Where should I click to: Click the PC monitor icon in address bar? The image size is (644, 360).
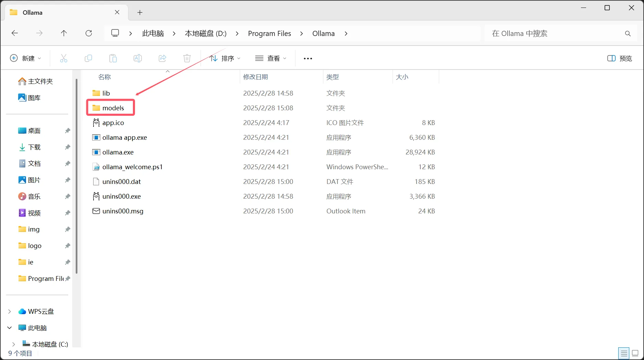(x=115, y=33)
